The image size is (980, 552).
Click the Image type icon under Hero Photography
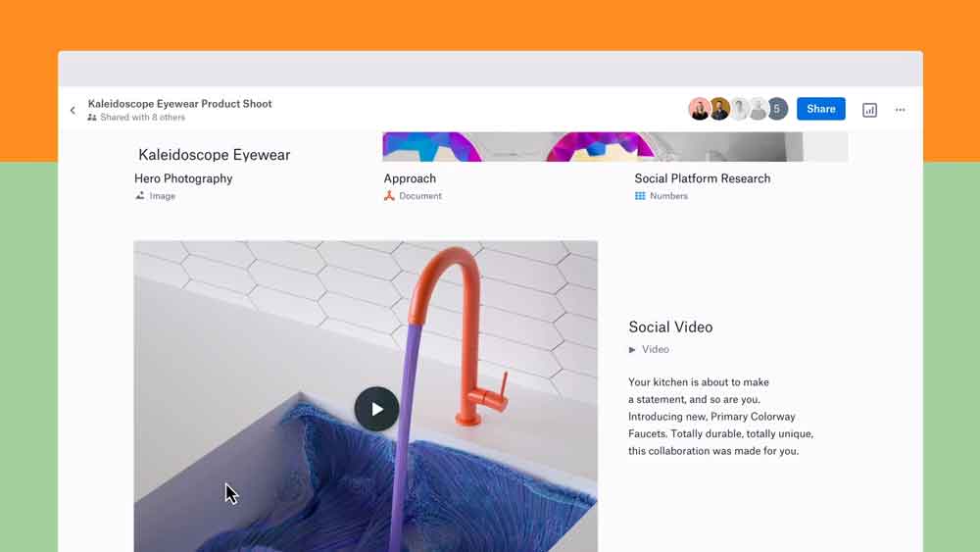pos(140,196)
